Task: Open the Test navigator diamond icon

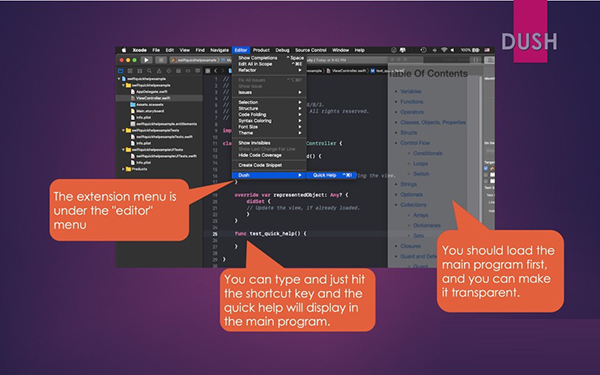Action: [x=168, y=71]
